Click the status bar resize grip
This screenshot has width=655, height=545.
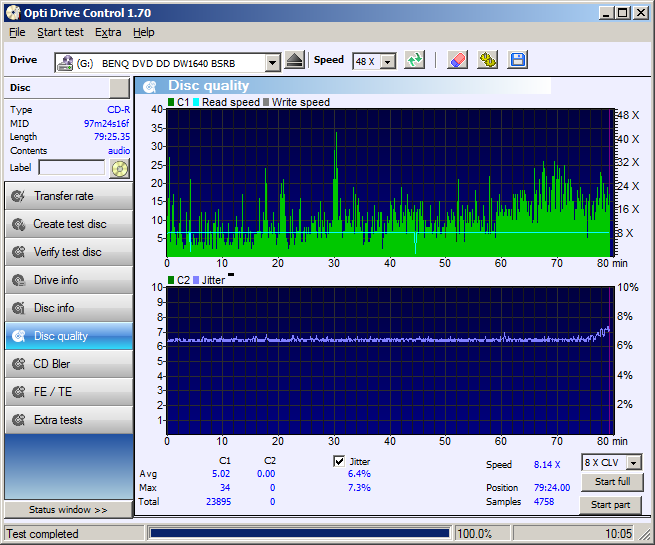pyautogui.click(x=644, y=535)
